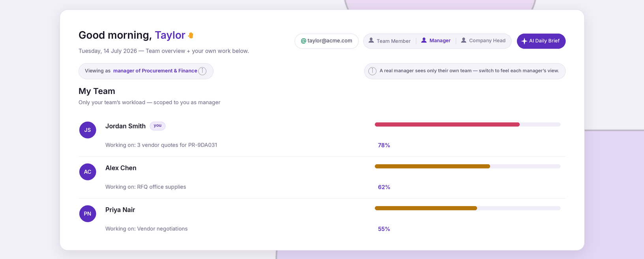Click Jordan Smith's 78% workload bar
The width and height of the screenshot is (644, 259).
point(468,124)
